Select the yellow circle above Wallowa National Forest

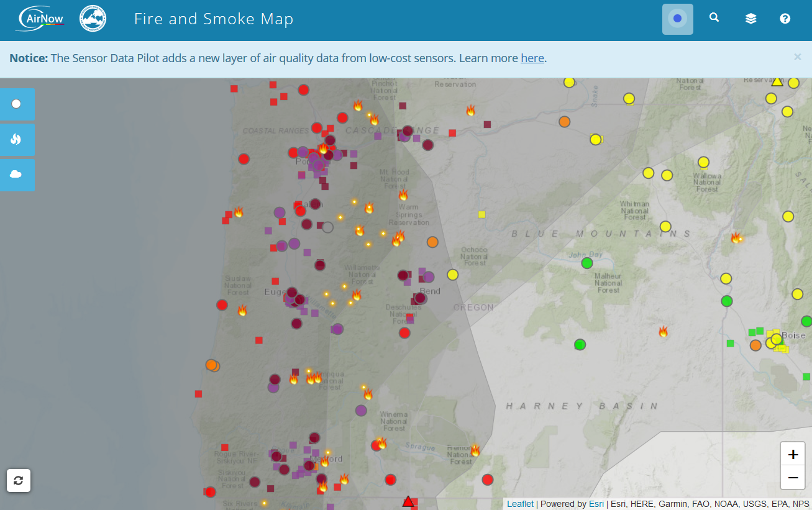(703, 162)
